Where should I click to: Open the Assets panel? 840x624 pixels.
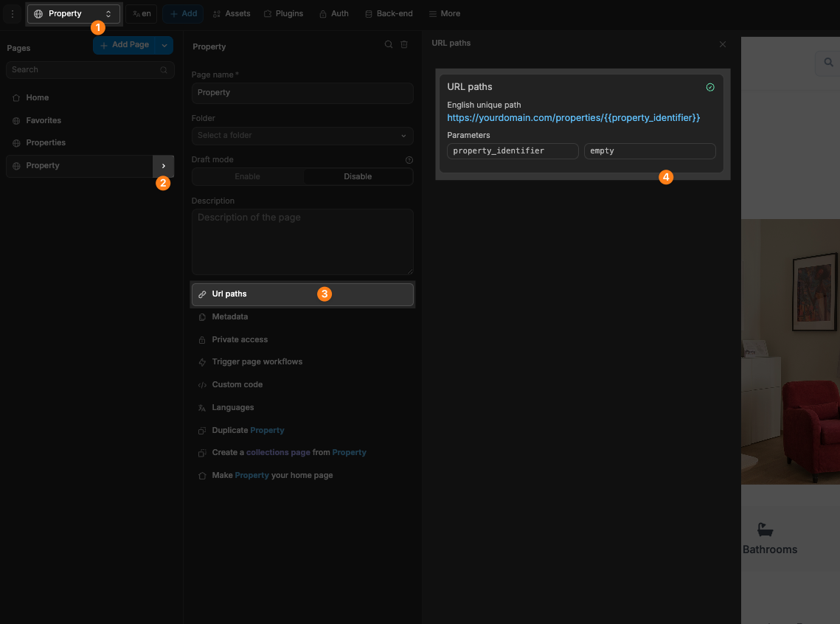click(232, 14)
